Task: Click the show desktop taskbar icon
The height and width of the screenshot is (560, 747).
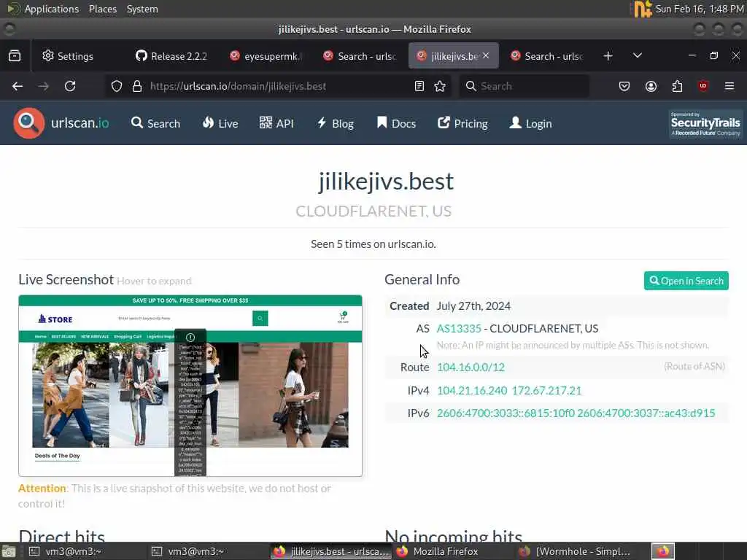Action: point(9,551)
